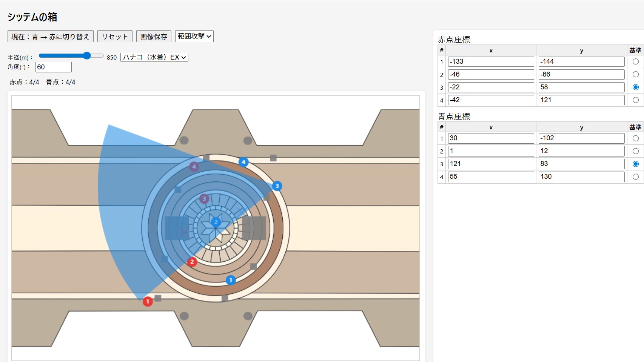644x362 pixels.
Task: Choose blue point 2 as reference
Action: (x=635, y=151)
